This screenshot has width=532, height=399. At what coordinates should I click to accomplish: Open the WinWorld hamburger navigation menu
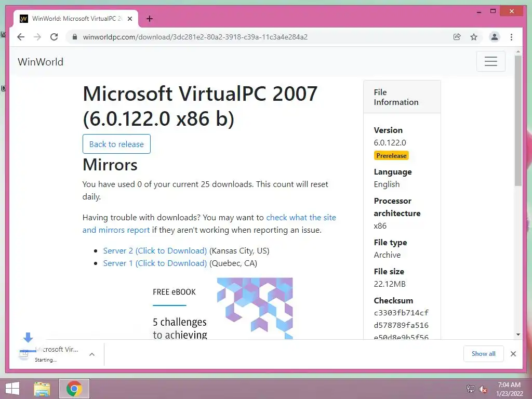click(x=490, y=61)
